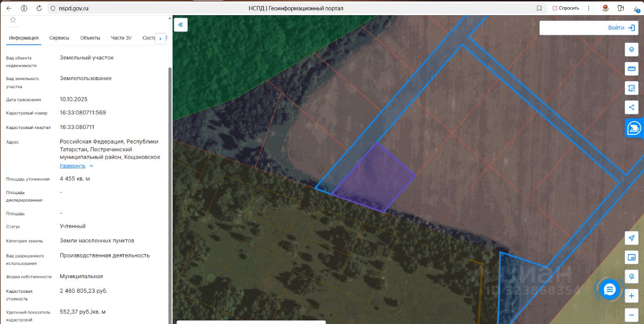The height and width of the screenshot is (324, 644).
Task: Collapse the info side panel
Action: (181, 25)
